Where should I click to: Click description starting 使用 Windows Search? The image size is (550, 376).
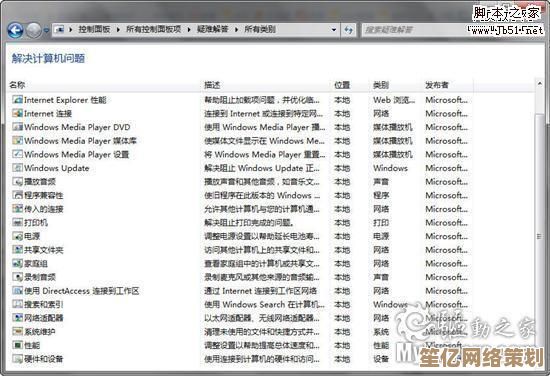tap(264, 304)
